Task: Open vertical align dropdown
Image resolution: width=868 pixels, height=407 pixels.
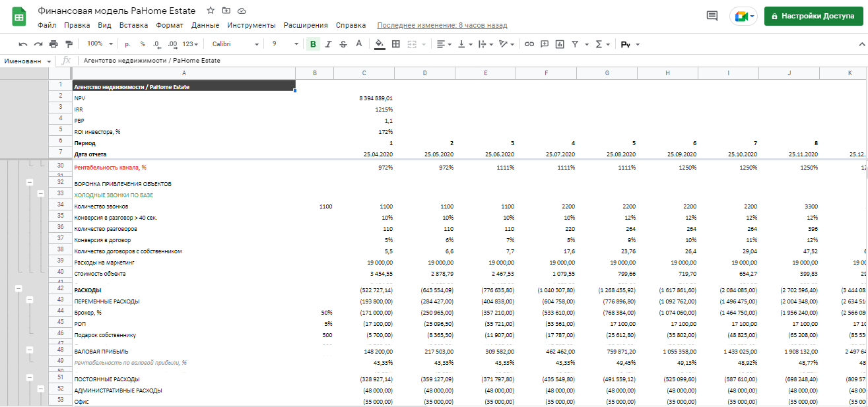Action: pos(465,44)
